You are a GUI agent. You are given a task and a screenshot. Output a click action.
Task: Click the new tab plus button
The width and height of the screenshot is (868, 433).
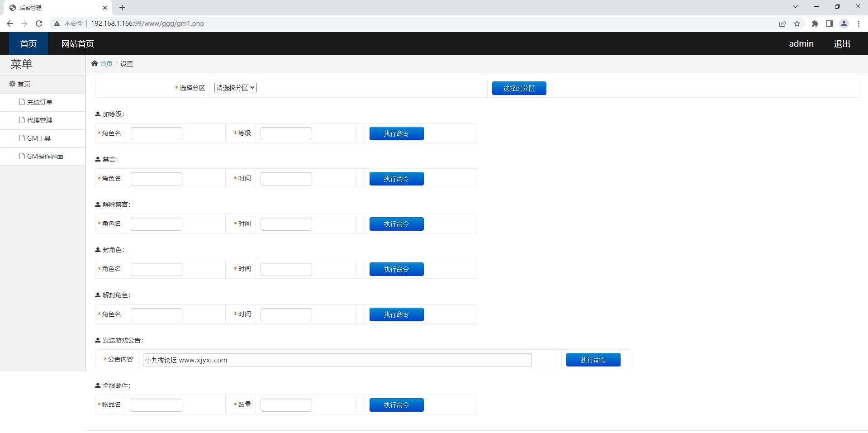[x=122, y=8]
